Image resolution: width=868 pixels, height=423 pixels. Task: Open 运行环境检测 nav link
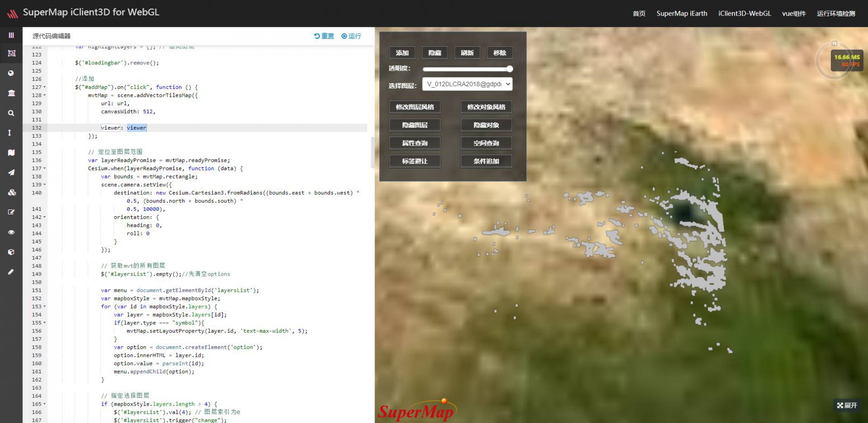836,14
